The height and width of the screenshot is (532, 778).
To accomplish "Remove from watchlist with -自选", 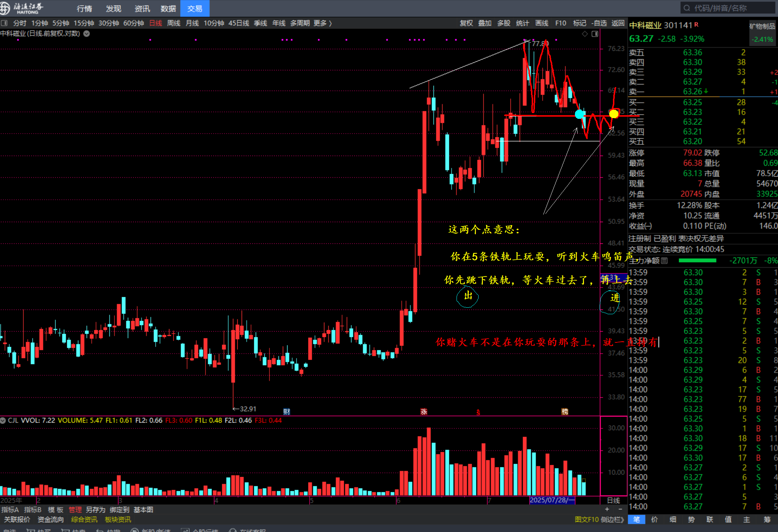I will coord(599,23).
